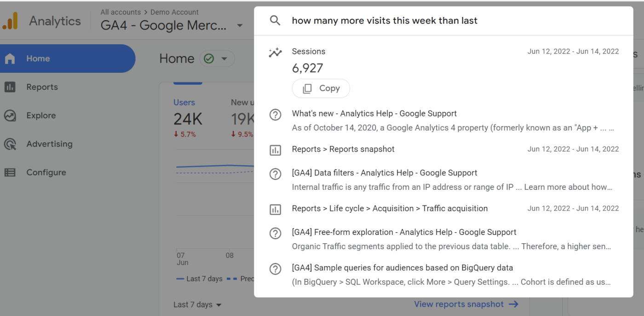Expand the Home status dropdown arrow
Image resolution: width=644 pixels, height=316 pixels.
(x=224, y=59)
